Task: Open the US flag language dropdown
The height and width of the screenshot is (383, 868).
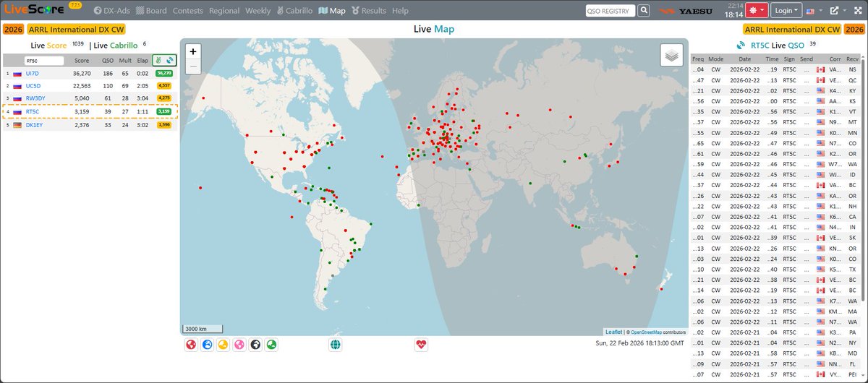Action: (814, 11)
